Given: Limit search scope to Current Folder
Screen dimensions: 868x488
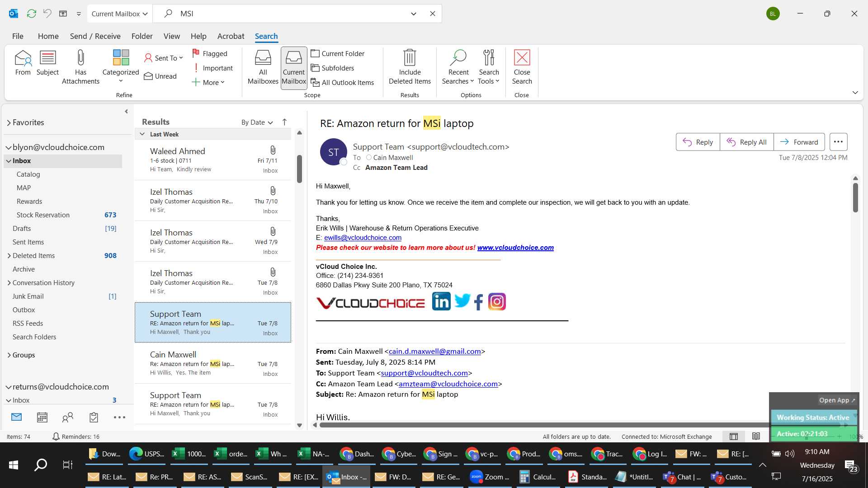Looking at the screenshot, I should 338,53.
